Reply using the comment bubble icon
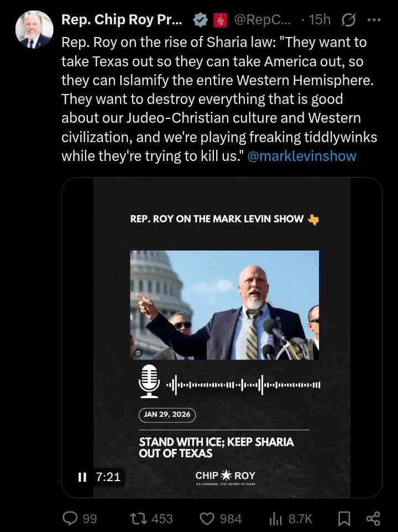Image resolution: width=398 pixels, height=532 pixels. (70, 518)
